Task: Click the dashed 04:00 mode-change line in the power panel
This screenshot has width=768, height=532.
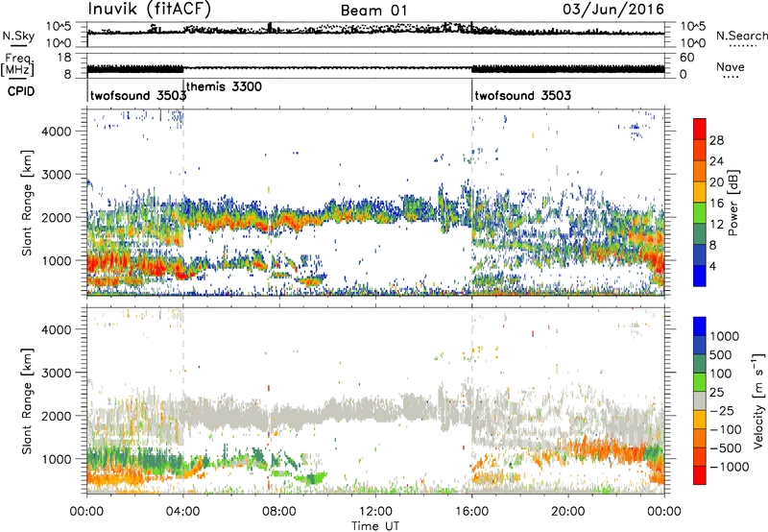Action: [x=183, y=203]
